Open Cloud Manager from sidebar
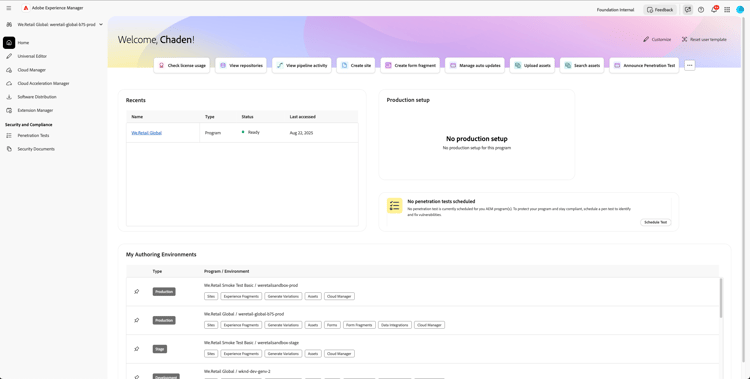Viewport: 750px width, 379px height. click(x=32, y=70)
